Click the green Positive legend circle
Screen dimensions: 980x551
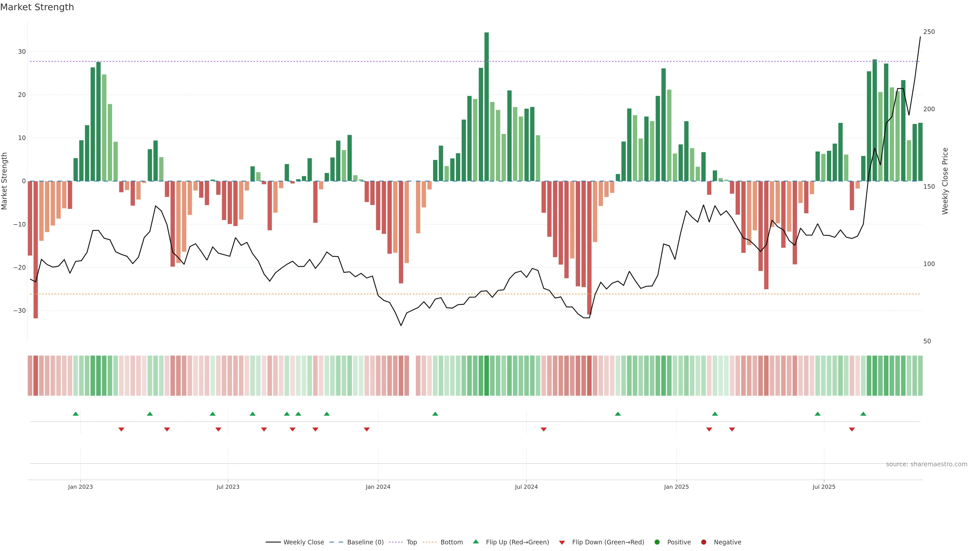pos(657,542)
